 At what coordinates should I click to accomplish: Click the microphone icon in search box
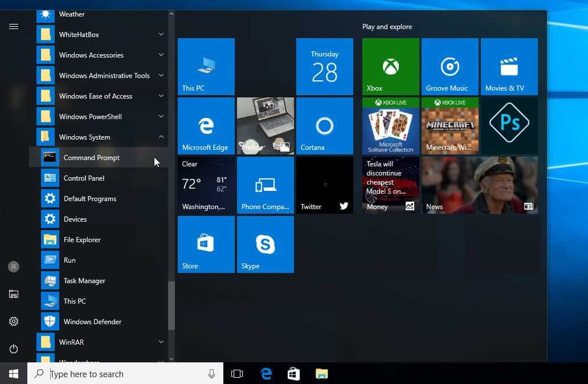point(211,374)
